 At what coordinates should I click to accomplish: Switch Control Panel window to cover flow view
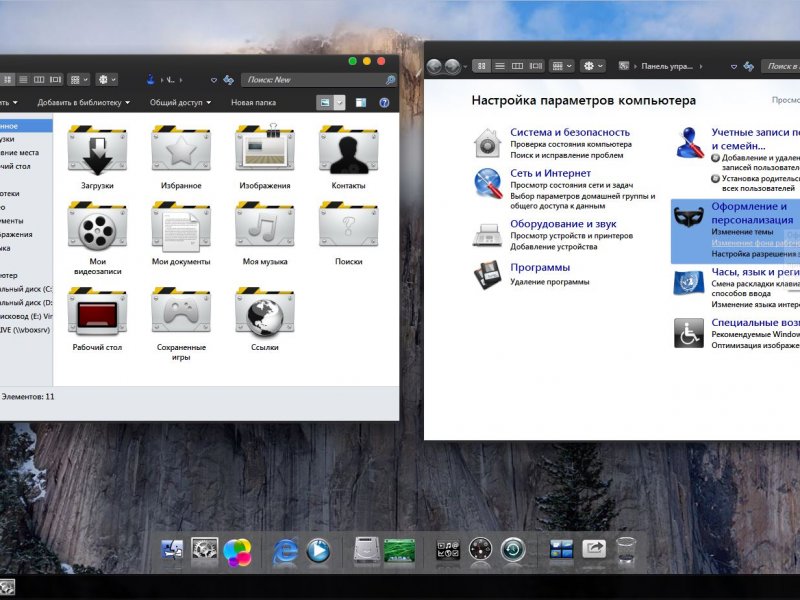(536, 66)
